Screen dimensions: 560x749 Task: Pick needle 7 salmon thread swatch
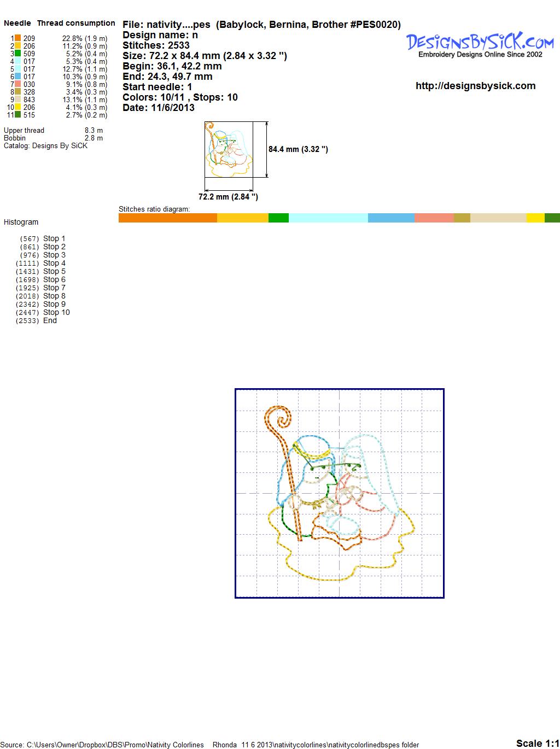[x=18, y=84]
